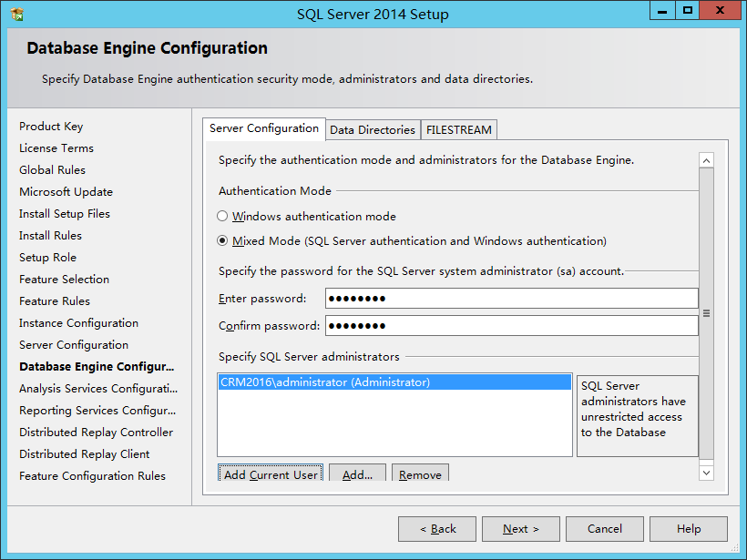Click the SQL Server setup title bar icon
This screenshot has width=747, height=560.
(17, 15)
